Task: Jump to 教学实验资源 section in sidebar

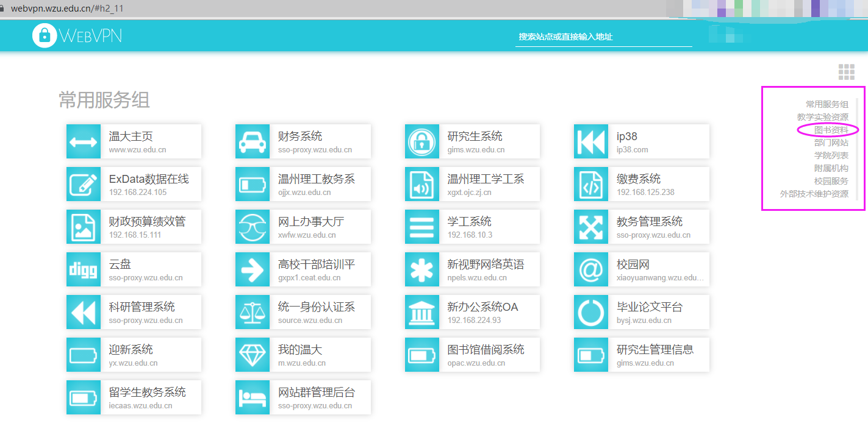Action: coord(822,117)
